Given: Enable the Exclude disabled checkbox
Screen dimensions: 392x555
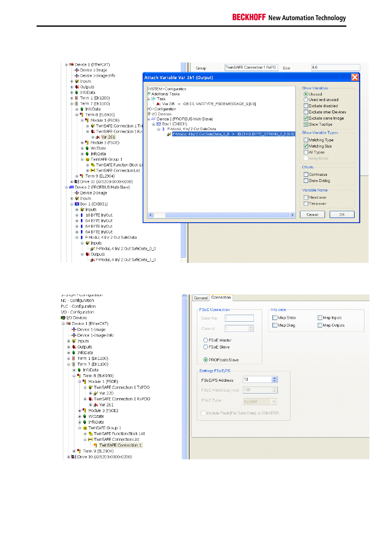Looking at the screenshot, I should point(306,106).
